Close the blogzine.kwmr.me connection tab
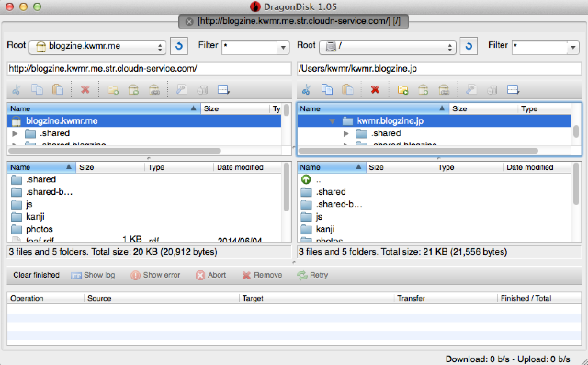588x365 pixels. click(189, 21)
